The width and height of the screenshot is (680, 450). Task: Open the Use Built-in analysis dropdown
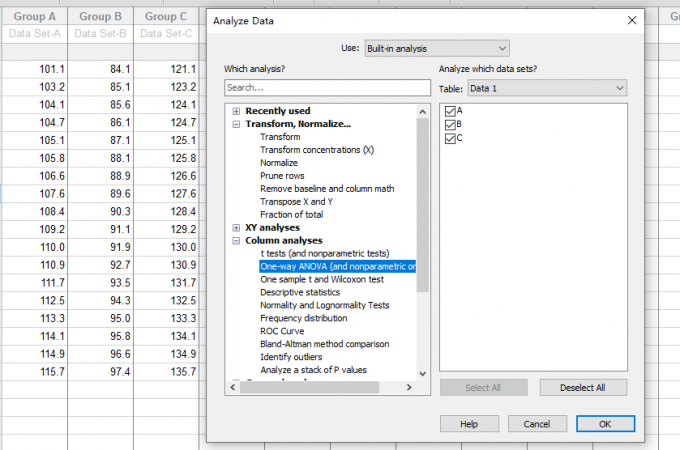437,49
